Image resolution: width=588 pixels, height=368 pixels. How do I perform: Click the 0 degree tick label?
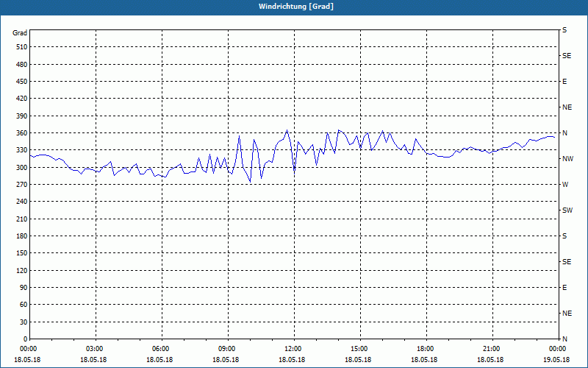click(x=26, y=339)
